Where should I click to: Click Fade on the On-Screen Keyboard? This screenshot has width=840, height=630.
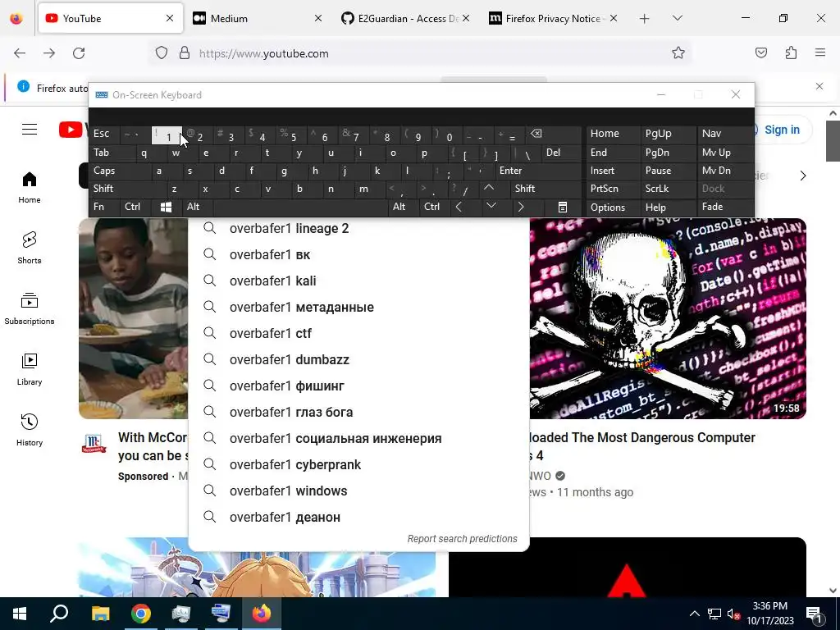pyautogui.click(x=725, y=207)
